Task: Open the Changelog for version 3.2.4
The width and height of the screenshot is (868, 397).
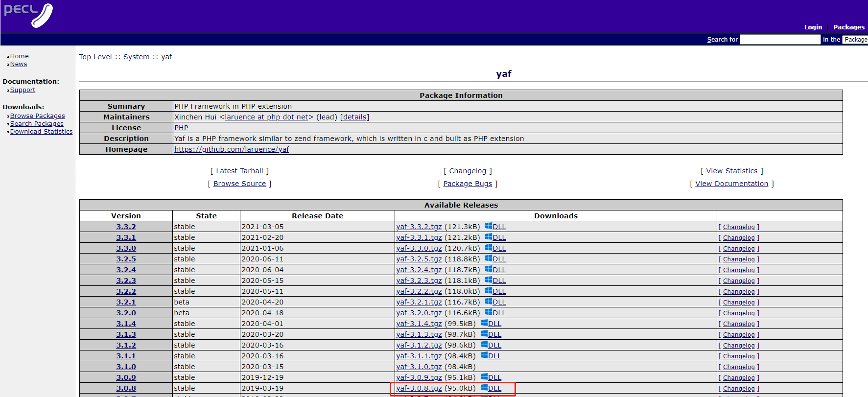Action: pyautogui.click(x=739, y=270)
